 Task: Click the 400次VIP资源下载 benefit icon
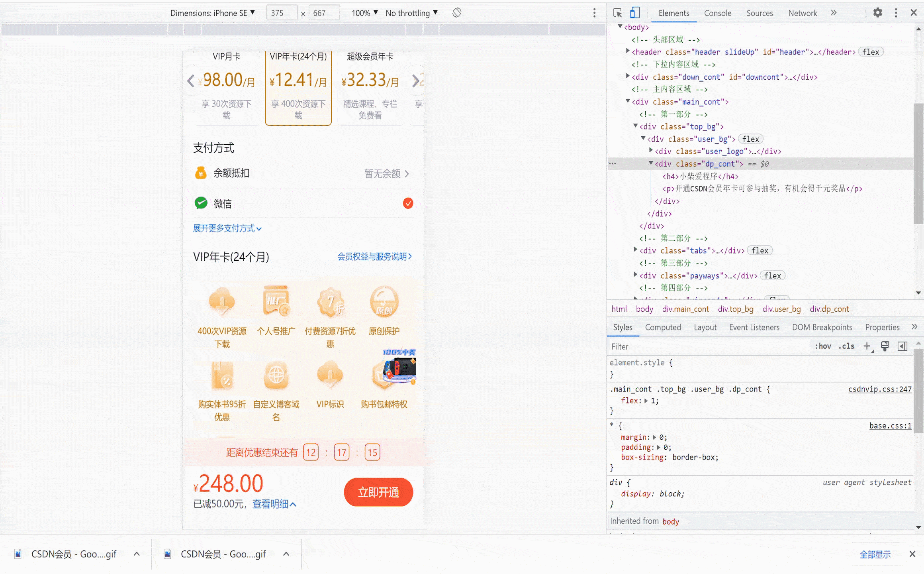tap(222, 301)
